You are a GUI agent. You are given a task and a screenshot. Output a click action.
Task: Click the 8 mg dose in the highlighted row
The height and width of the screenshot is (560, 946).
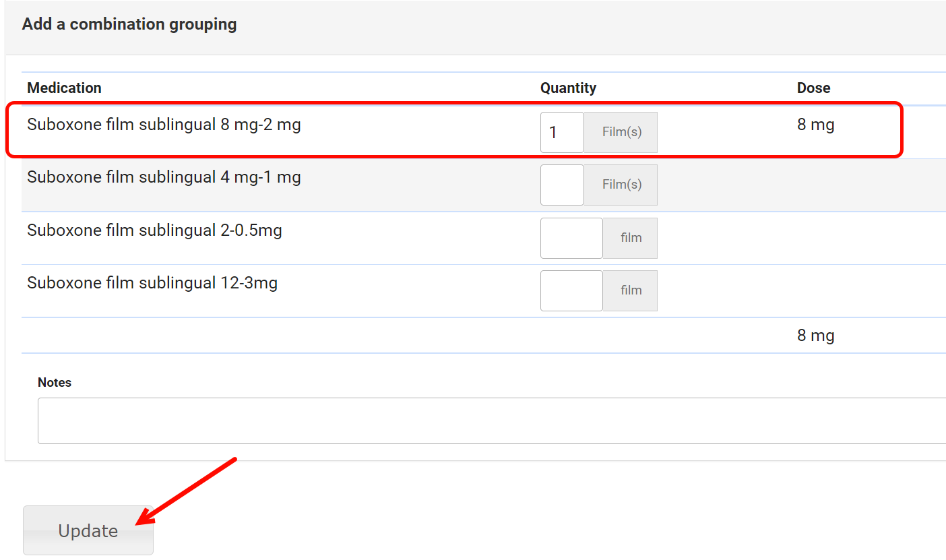(x=815, y=125)
